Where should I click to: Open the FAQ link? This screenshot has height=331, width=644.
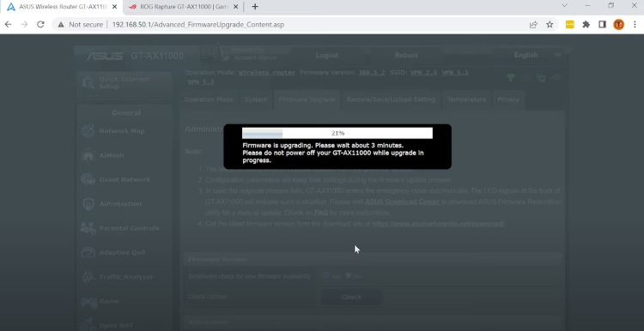pos(320,214)
